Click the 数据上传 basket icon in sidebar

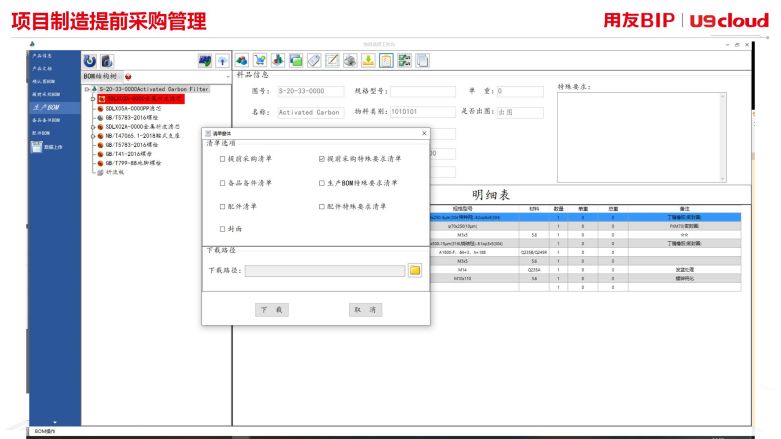[x=36, y=146]
